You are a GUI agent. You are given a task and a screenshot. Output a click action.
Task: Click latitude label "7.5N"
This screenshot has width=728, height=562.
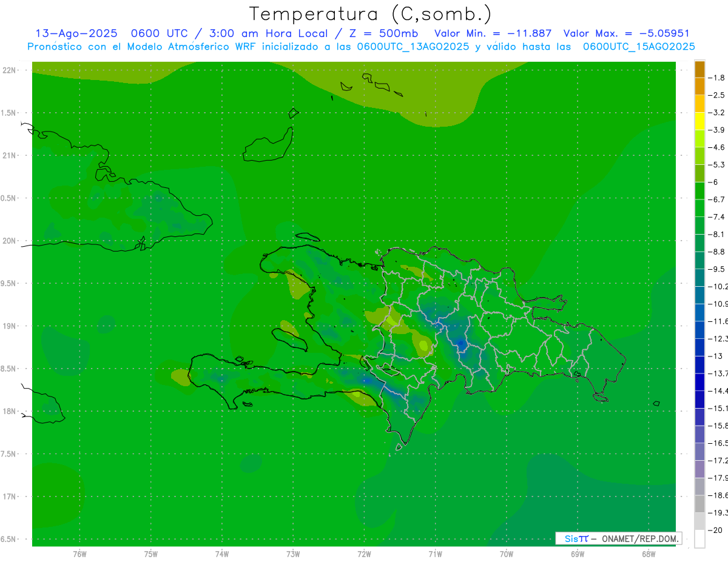[9, 454]
